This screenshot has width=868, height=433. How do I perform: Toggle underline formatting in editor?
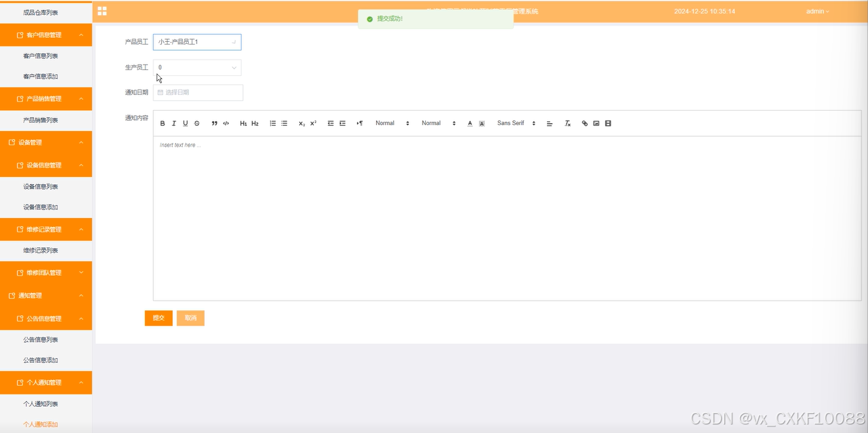point(185,123)
